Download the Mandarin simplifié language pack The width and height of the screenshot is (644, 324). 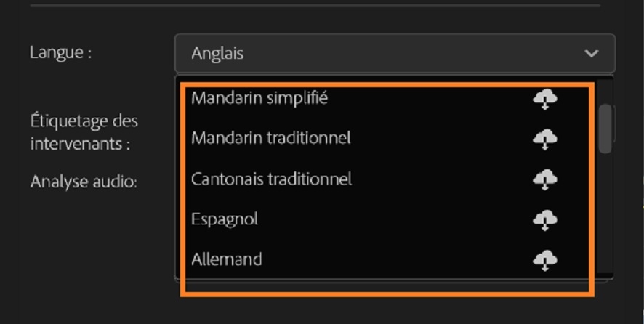point(544,99)
